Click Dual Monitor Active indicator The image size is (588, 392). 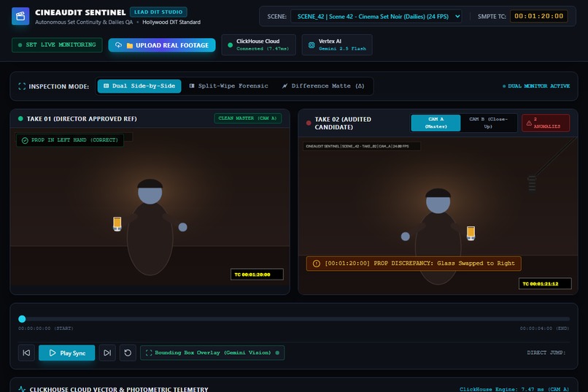point(536,86)
